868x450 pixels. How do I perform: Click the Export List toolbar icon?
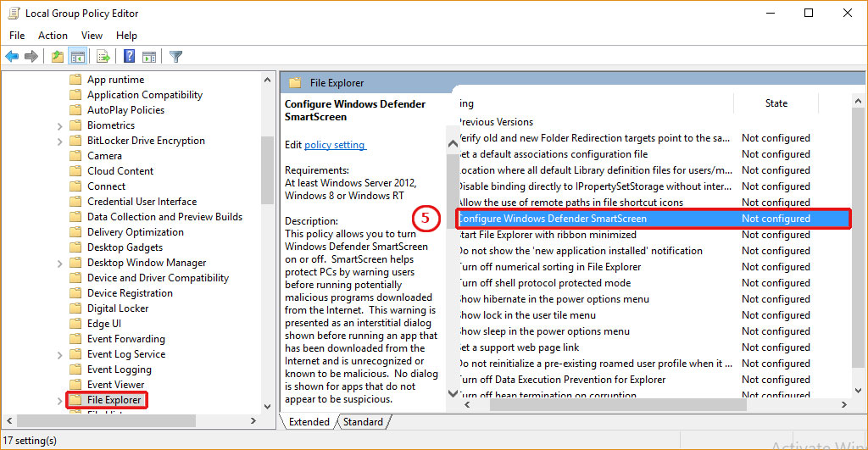point(103,57)
